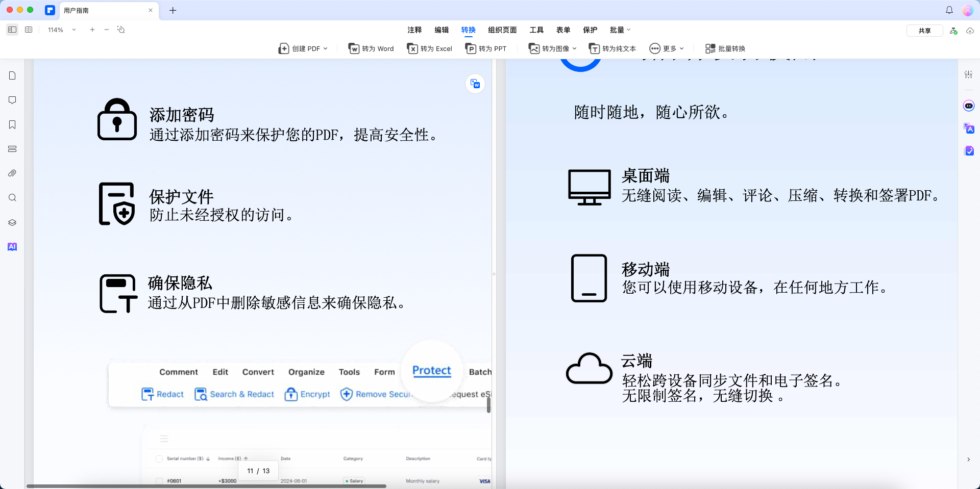Image resolution: width=980 pixels, height=489 pixels.
Task: Convert document using 转为 PPT icon
Action: [486, 48]
